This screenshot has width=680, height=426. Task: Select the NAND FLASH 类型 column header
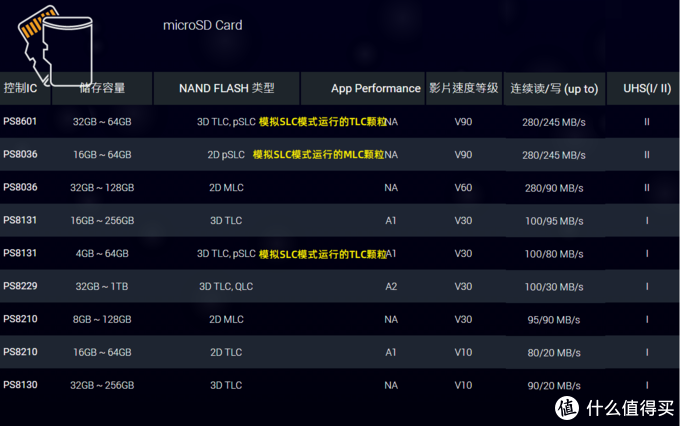tap(227, 88)
